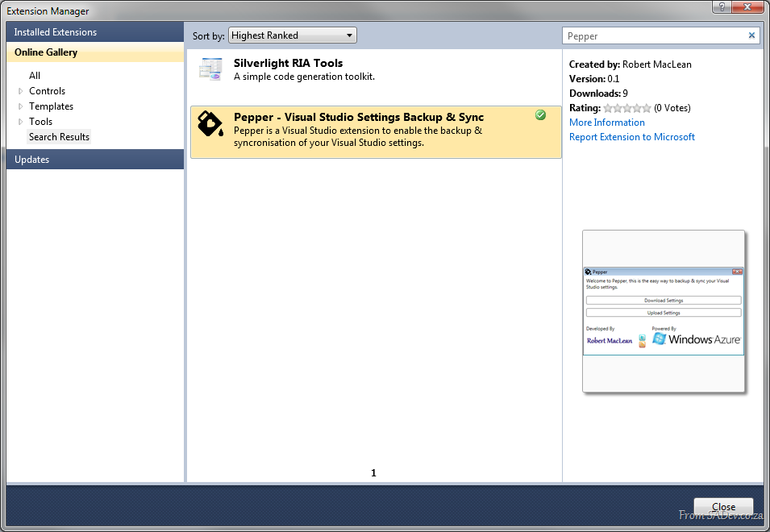Click the green installed checkmark on Pepper

(x=541, y=114)
